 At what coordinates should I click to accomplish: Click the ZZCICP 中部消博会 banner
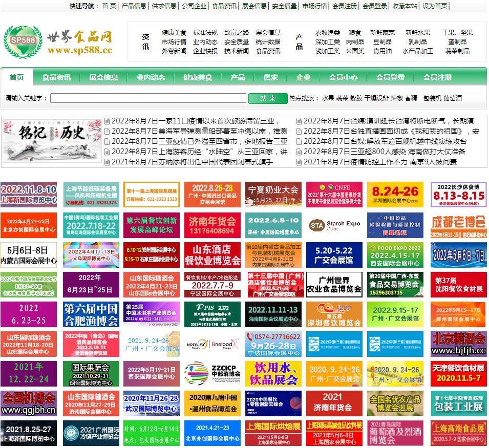click(212, 374)
